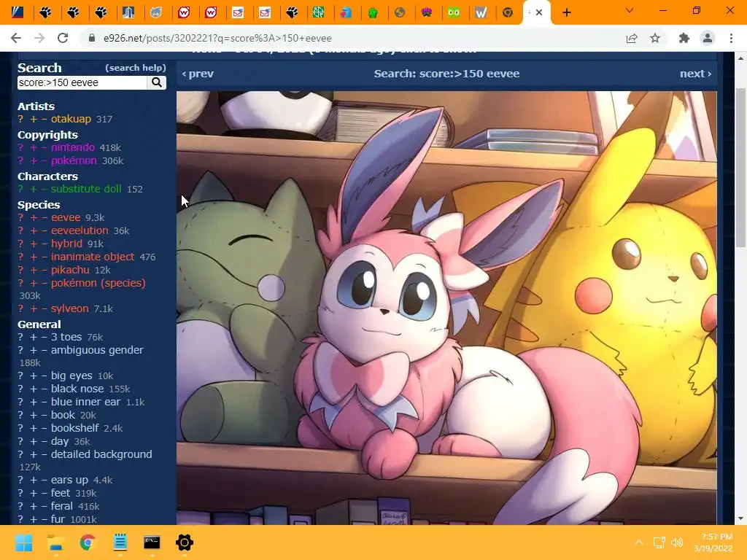Add bookshelf tag with the plus link
The image size is (747, 560).
34,427
